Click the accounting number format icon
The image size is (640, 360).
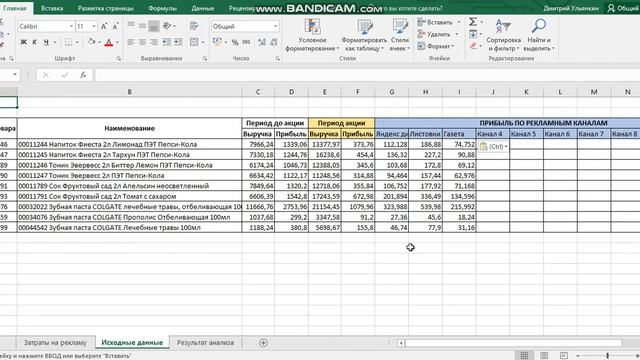click(217, 42)
